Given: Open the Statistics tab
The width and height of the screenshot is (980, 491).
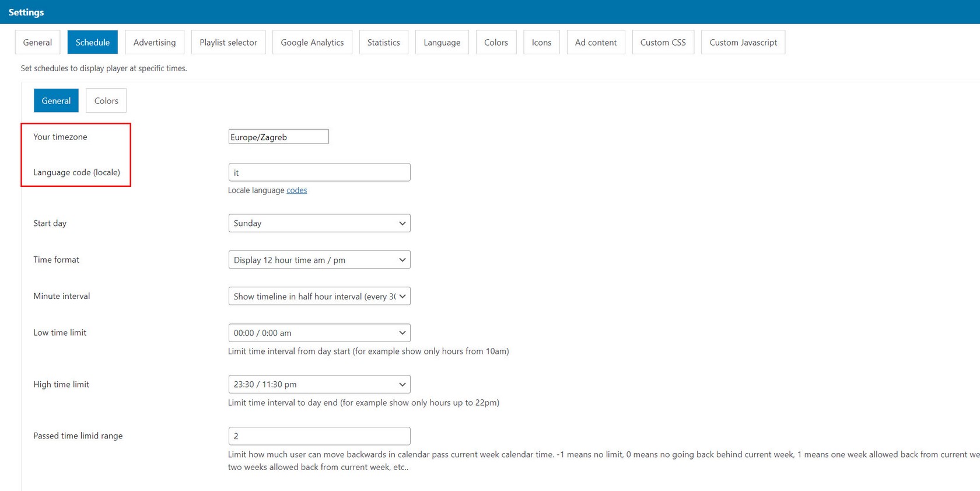Looking at the screenshot, I should pyautogui.click(x=383, y=42).
